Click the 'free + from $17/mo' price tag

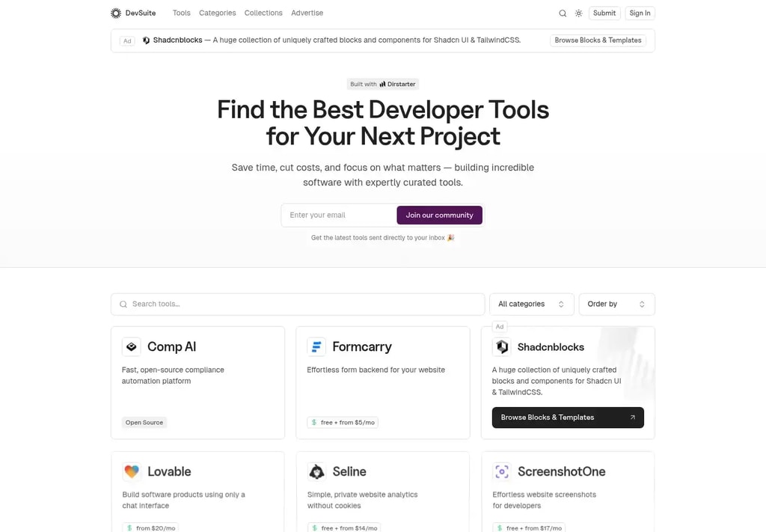pyautogui.click(x=529, y=528)
